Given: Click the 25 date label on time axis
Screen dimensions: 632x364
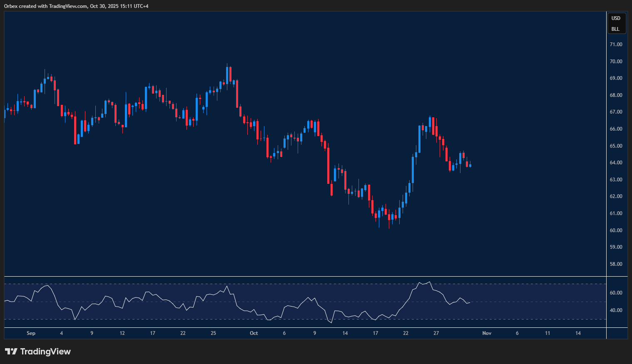Looking at the screenshot, I should point(213,333).
